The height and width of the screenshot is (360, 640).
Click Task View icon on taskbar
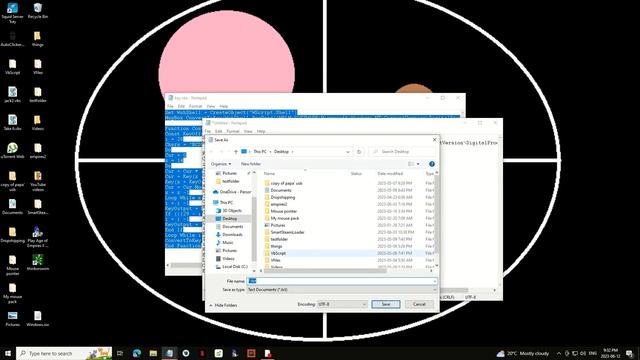[x=120, y=353]
